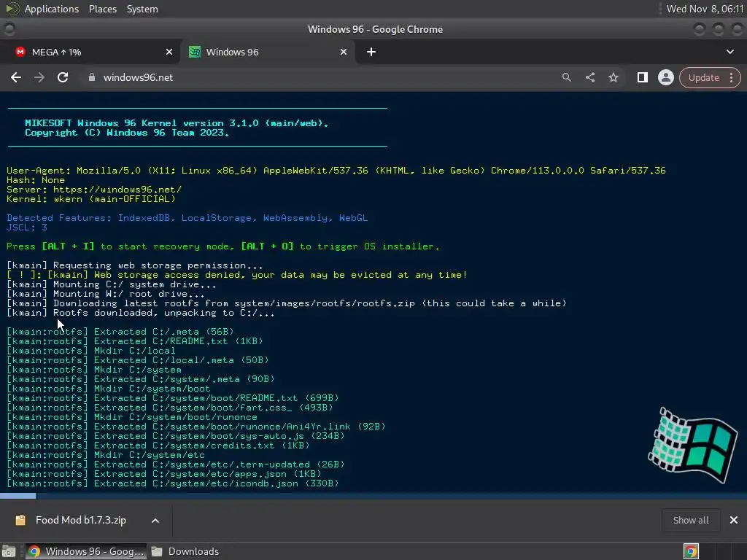Click the share page icon

589,77
